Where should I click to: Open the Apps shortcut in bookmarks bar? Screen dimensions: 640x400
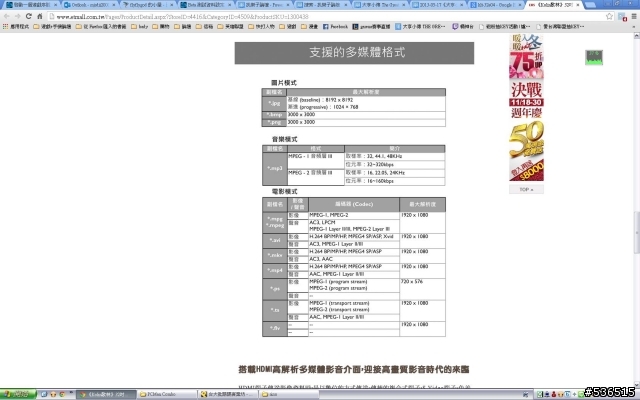[16, 27]
